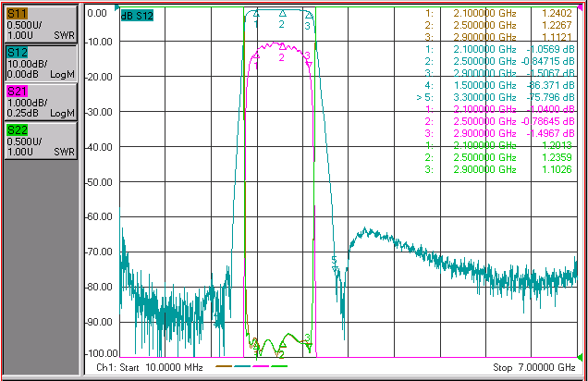Image resolution: width=588 pixels, height=381 pixels.
Task: Select the S11 SWR trace panel
Action: [41, 24]
